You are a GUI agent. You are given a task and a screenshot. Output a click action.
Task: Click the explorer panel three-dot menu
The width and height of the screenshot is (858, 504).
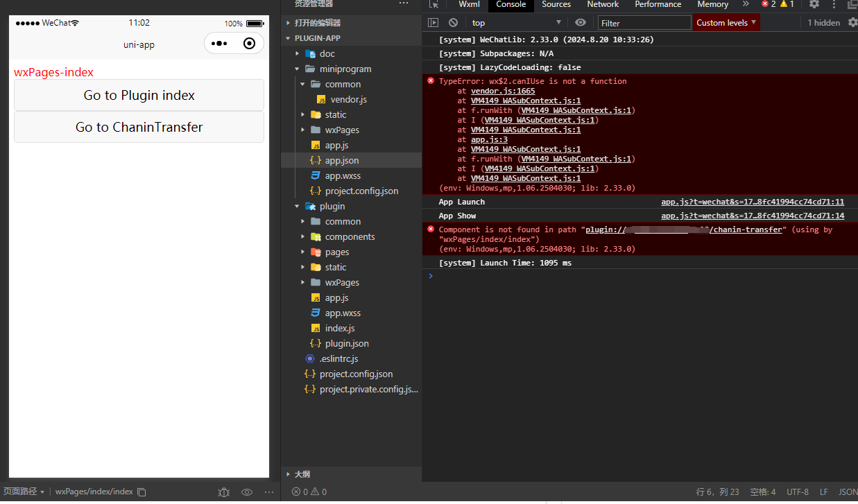[404, 3]
